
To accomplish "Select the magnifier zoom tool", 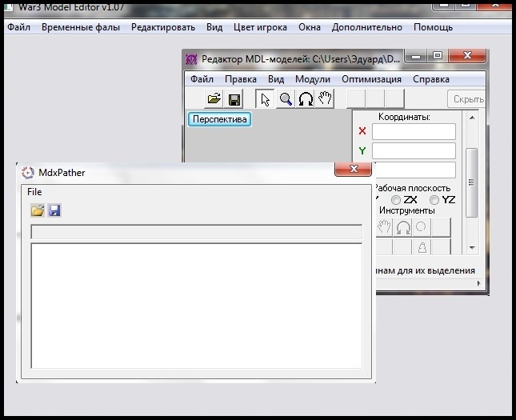I will [286, 98].
